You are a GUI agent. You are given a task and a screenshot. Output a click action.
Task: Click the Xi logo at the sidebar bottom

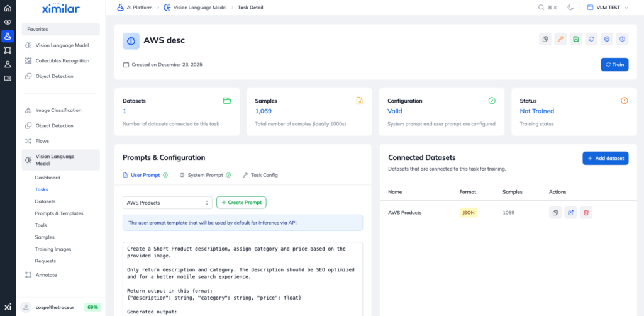[8, 307]
